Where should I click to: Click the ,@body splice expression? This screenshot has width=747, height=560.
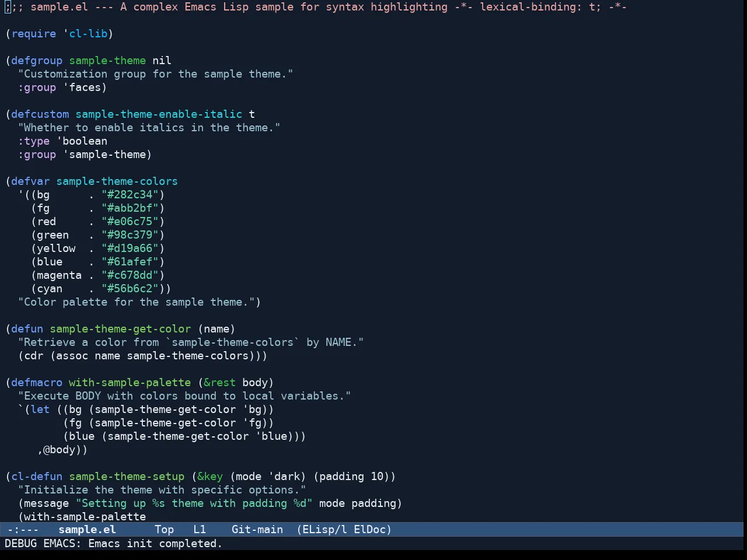tap(60, 450)
